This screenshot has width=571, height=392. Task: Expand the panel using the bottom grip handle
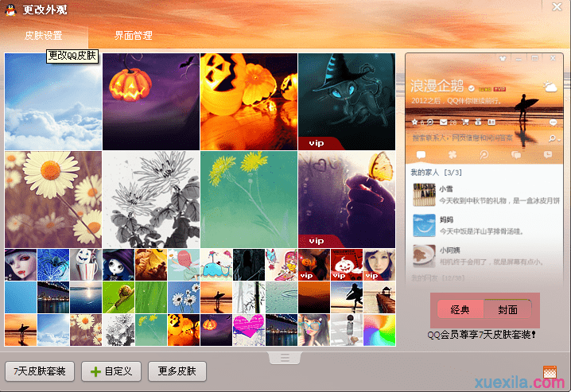(x=285, y=358)
